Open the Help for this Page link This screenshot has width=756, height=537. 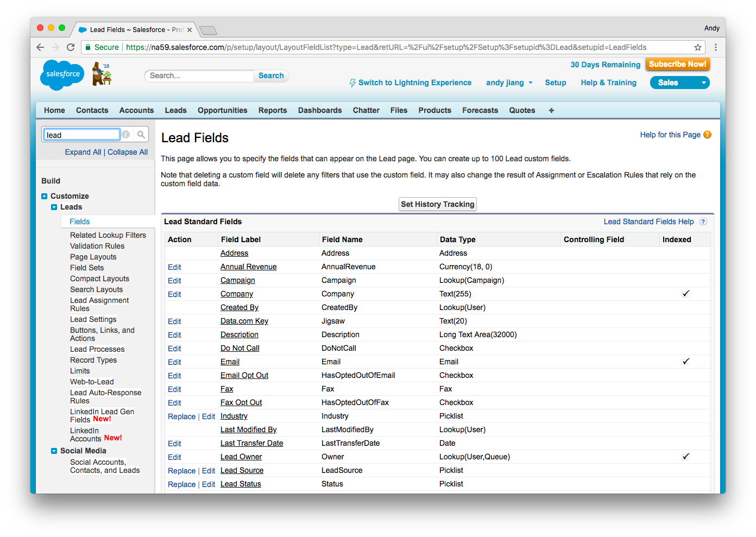click(670, 135)
